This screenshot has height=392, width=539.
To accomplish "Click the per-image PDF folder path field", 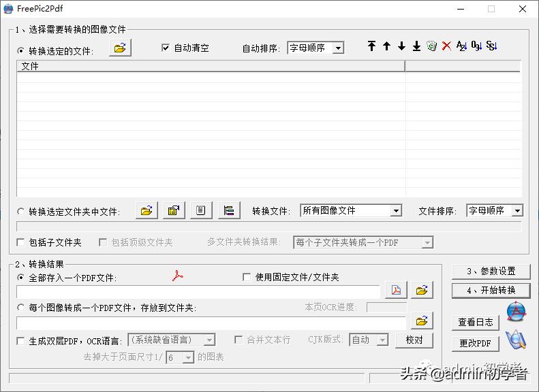I will point(211,323).
